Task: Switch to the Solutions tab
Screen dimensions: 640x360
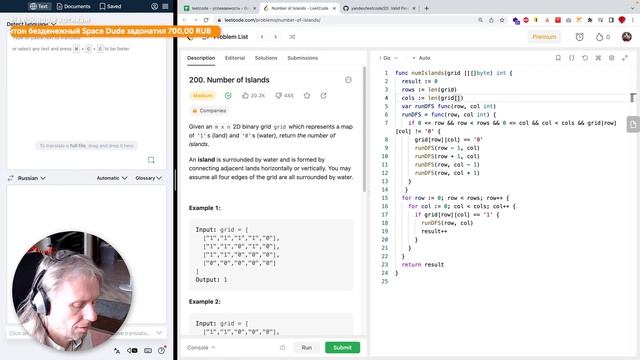Action: 266,58
